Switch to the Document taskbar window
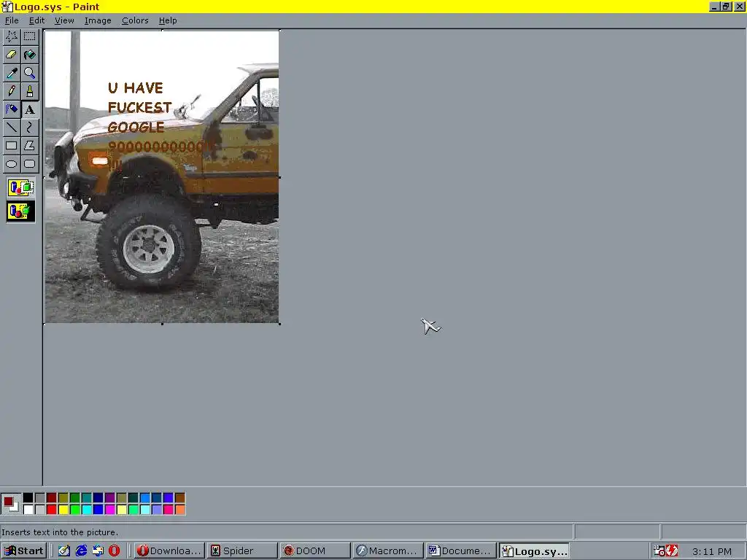Viewport: 747px width, 560px height. coord(461,551)
